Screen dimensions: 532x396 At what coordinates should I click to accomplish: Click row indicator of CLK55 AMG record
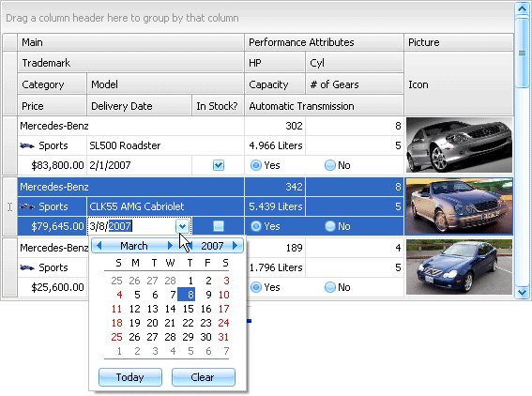click(9, 206)
